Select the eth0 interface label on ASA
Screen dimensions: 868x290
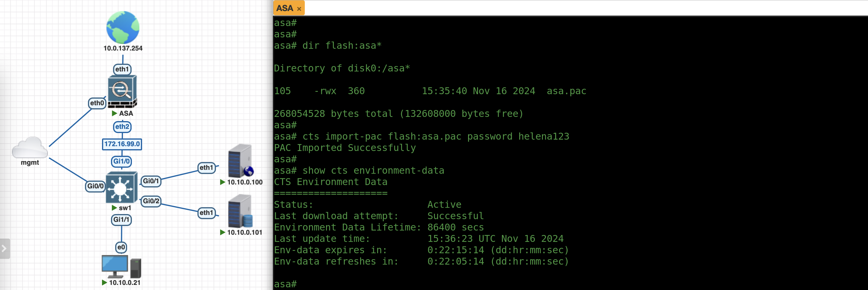click(97, 103)
